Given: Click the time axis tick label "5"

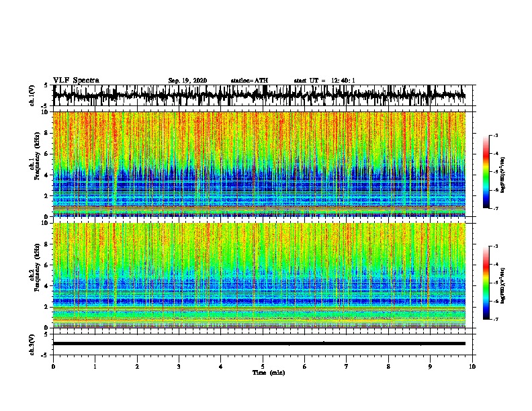Looking at the screenshot, I should (x=263, y=367).
